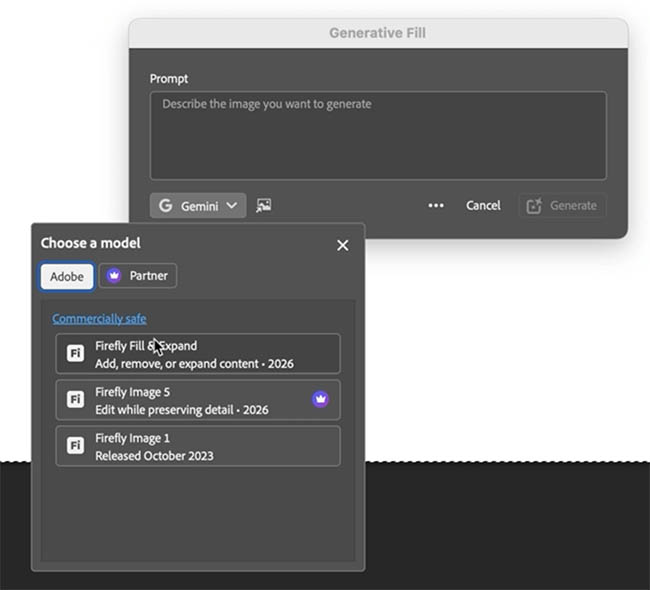This screenshot has width=650, height=590.
Task: Click the Fi icon beside Firefly Fill & Expand
Action: (x=75, y=353)
